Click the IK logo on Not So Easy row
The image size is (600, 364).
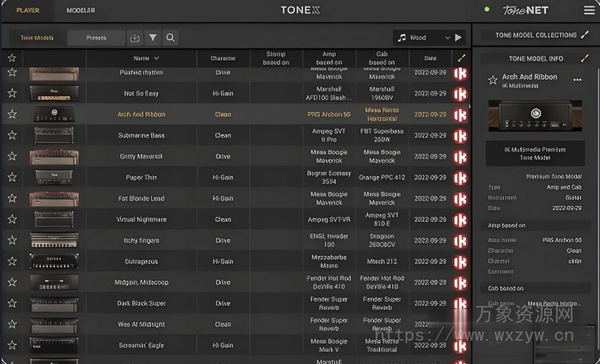coord(460,93)
